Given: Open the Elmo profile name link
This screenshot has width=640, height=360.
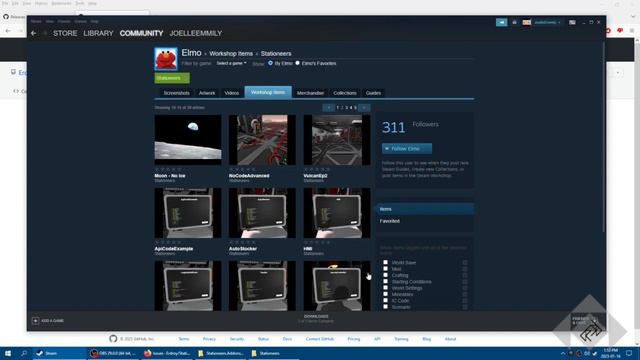Looking at the screenshot, I should coord(191,53).
